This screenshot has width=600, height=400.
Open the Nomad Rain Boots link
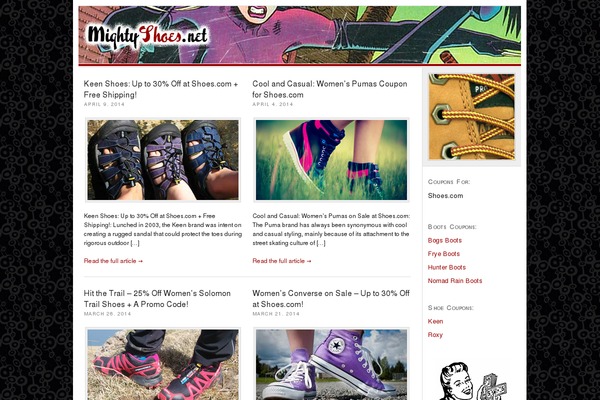(x=455, y=281)
